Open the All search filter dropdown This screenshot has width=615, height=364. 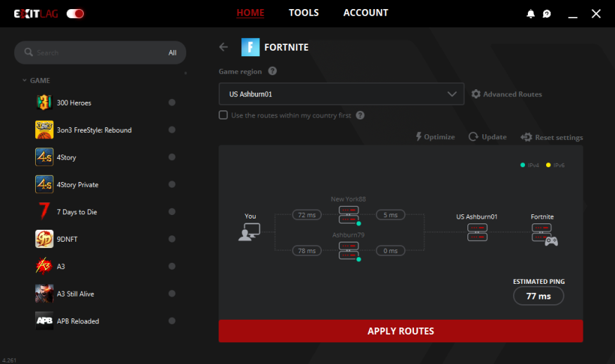coord(173,53)
